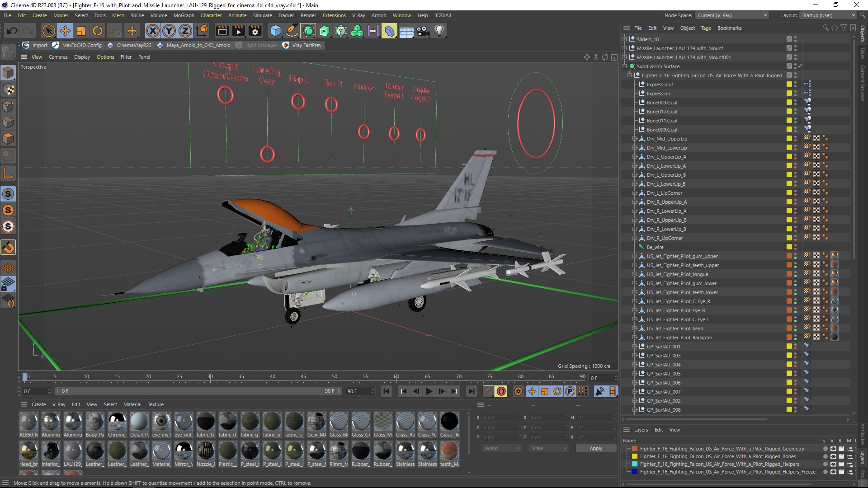Add a Light object
868x488 pixels.
click(x=439, y=31)
